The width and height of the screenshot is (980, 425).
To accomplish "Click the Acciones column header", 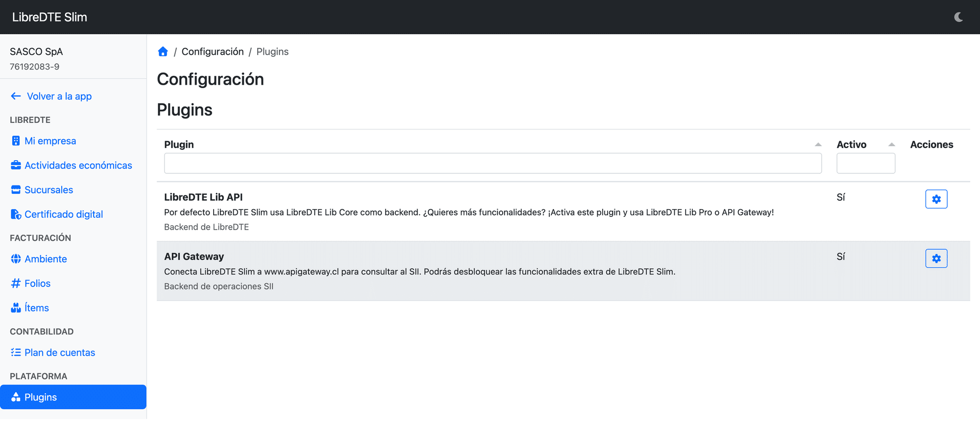I will point(931,144).
